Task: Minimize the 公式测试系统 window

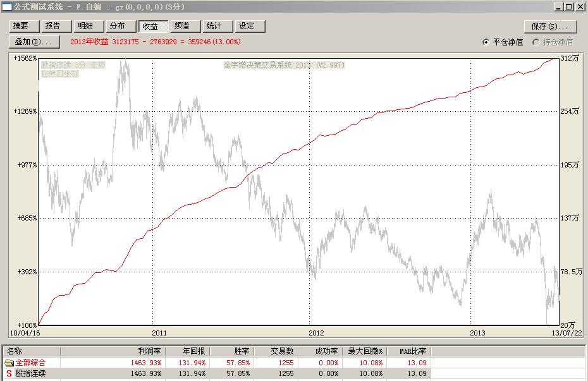Action: 559,7
